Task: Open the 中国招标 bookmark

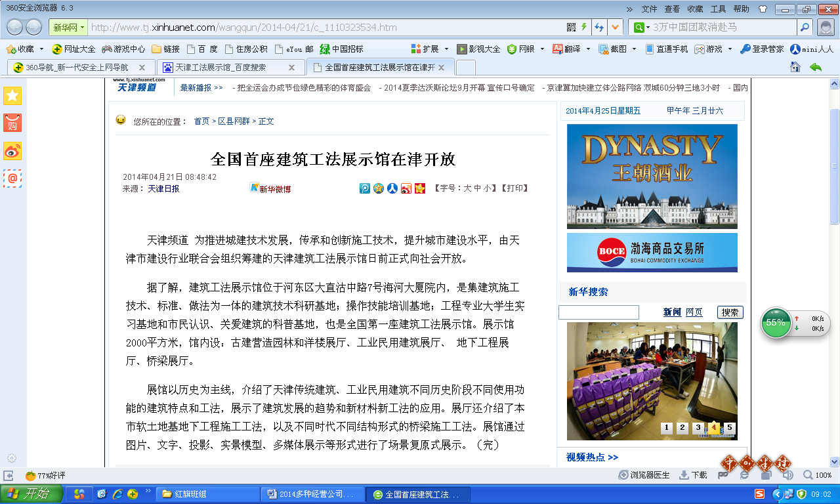Action: click(x=341, y=49)
